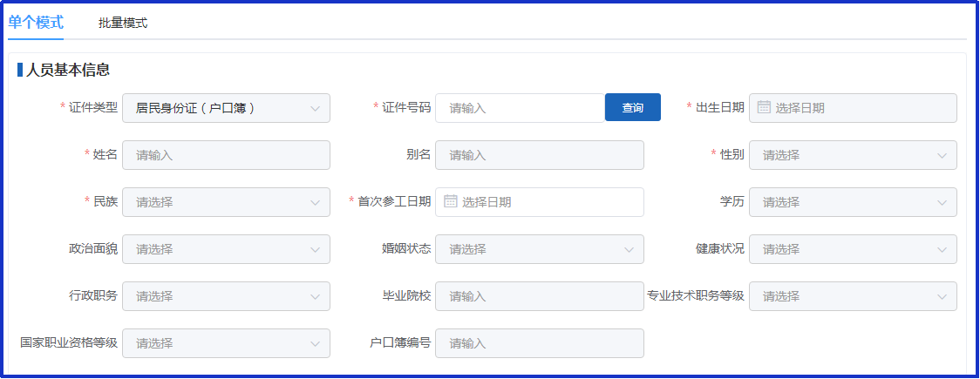Image resolution: width=980 pixels, height=379 pixels.
Task: Click the 别名 input box
Action: [x=540, y=155]
